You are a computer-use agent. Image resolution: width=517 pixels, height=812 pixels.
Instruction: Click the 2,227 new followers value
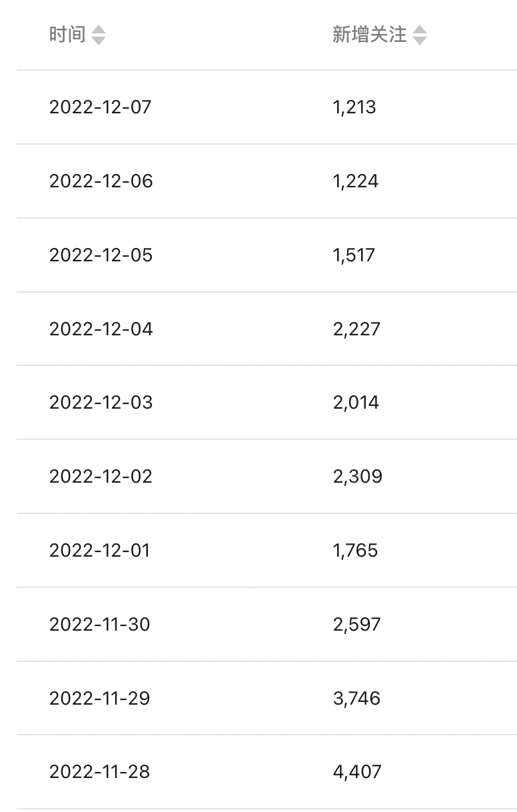(x=356, y=329)
